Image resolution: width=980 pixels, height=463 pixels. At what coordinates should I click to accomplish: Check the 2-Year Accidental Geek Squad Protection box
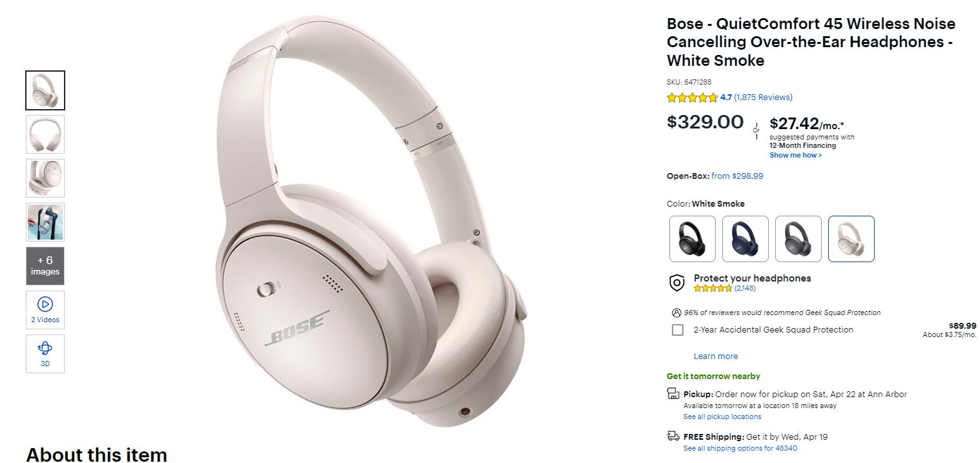click(678, 330)
